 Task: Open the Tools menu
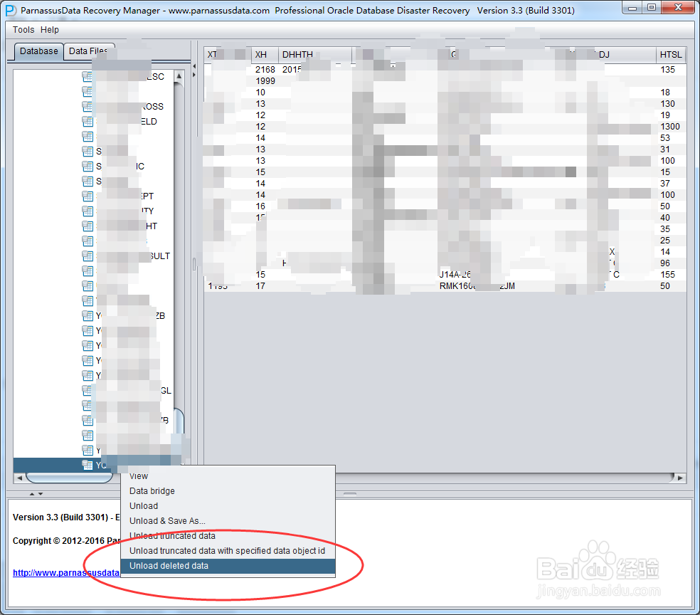click(23, 29)
